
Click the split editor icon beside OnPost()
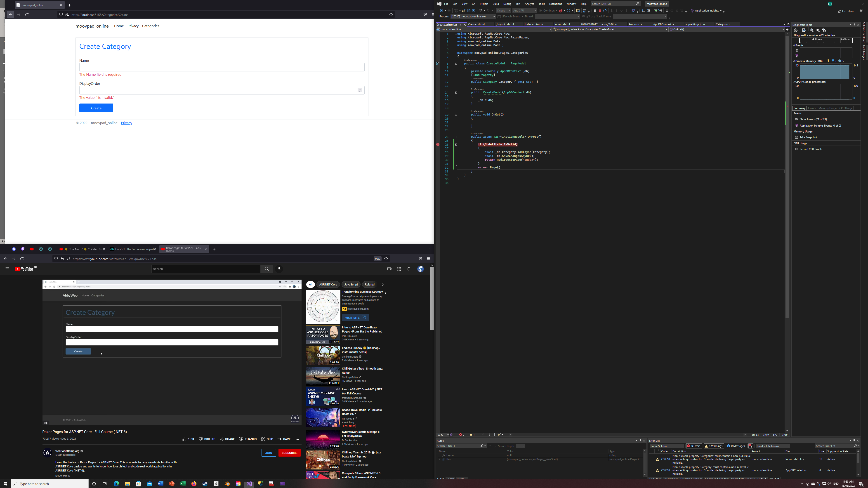787,29
